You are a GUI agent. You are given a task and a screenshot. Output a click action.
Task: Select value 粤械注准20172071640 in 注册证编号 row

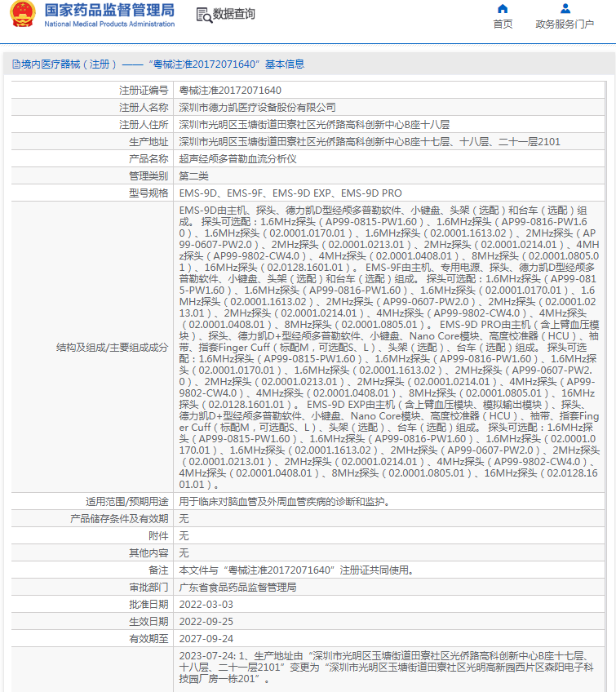(x=230, y=91)
